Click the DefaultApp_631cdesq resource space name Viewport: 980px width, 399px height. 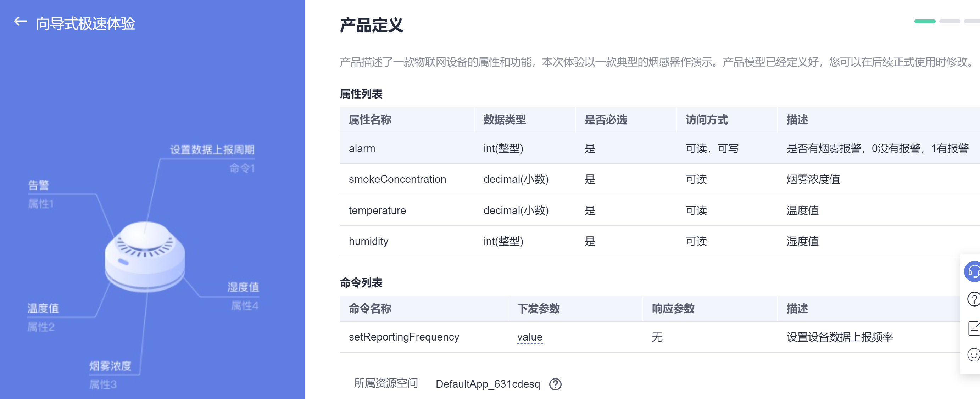[487, 384]
